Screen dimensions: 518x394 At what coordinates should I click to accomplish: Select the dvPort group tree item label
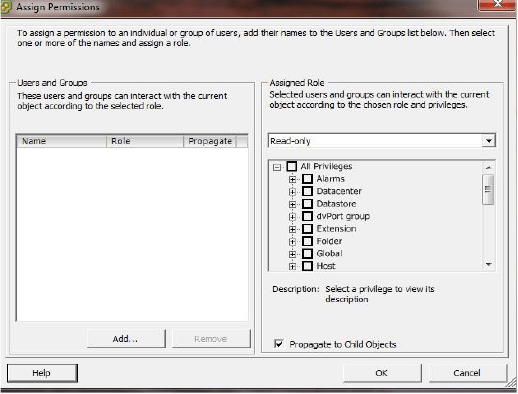[x=343, y=216]
